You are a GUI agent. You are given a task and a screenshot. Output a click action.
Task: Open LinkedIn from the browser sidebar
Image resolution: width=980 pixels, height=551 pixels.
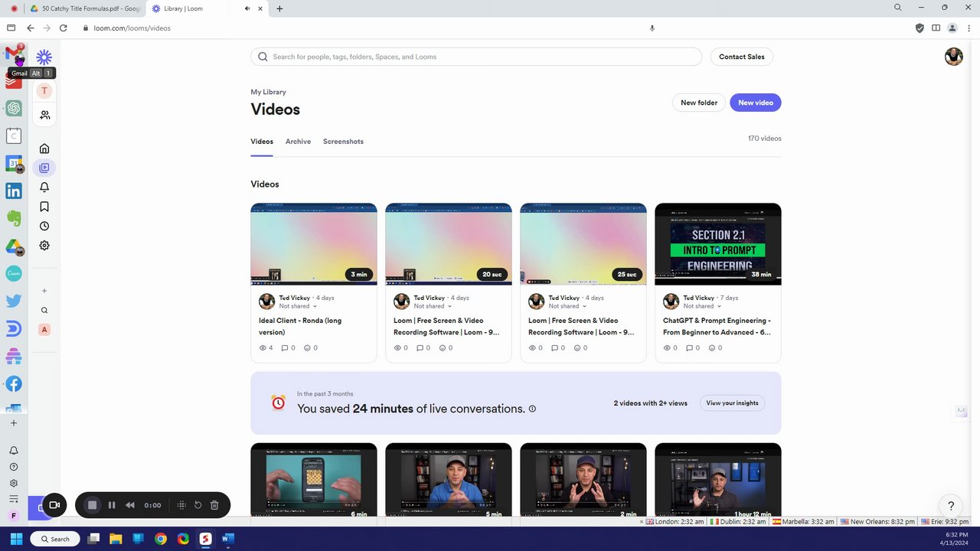[14, 191]
